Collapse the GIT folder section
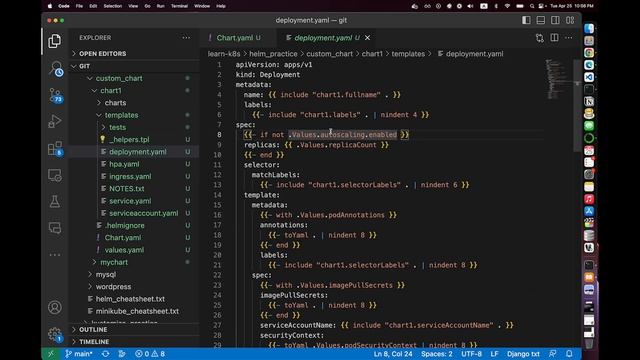The width and height of the screenshot is (640, 360). click(84, 66)
